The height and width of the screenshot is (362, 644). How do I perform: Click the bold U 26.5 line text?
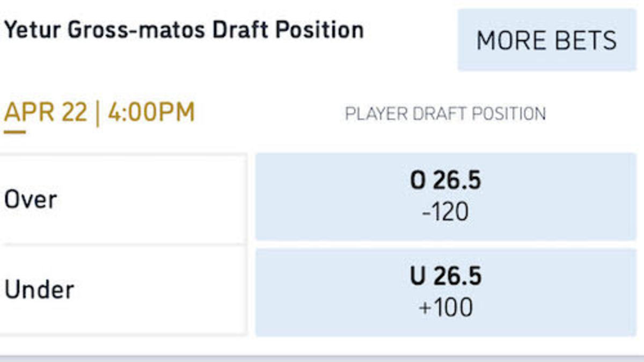(x=445, y=277)
